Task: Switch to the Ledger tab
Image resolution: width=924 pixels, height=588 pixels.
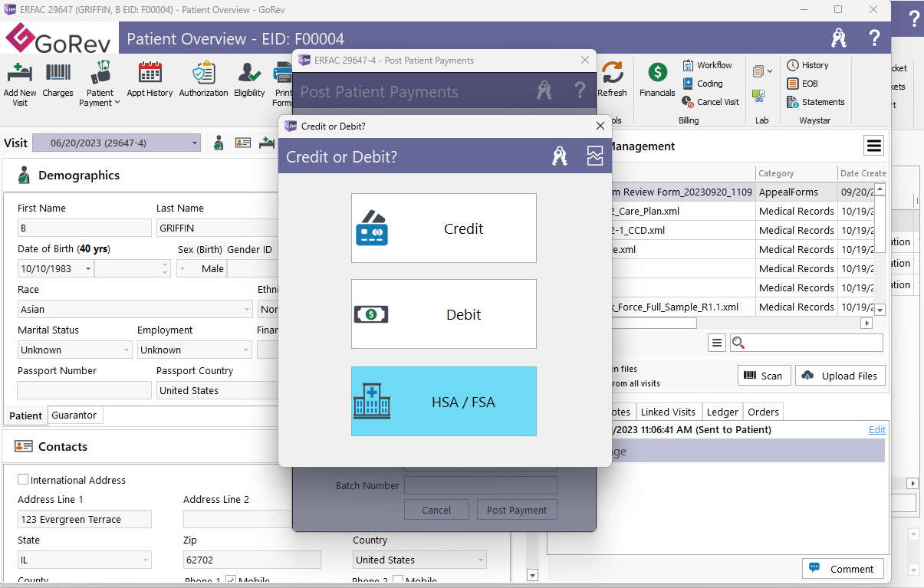Action: [x=722, y=412]
